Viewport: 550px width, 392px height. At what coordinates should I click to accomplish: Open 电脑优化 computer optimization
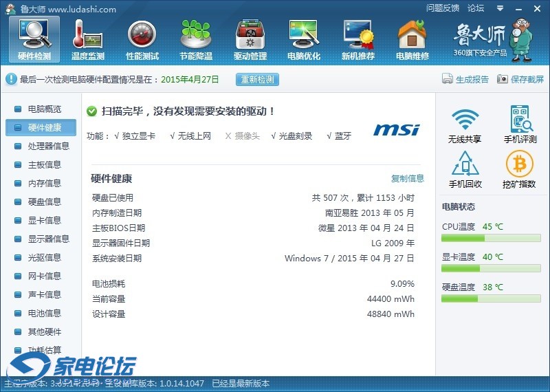303,40
